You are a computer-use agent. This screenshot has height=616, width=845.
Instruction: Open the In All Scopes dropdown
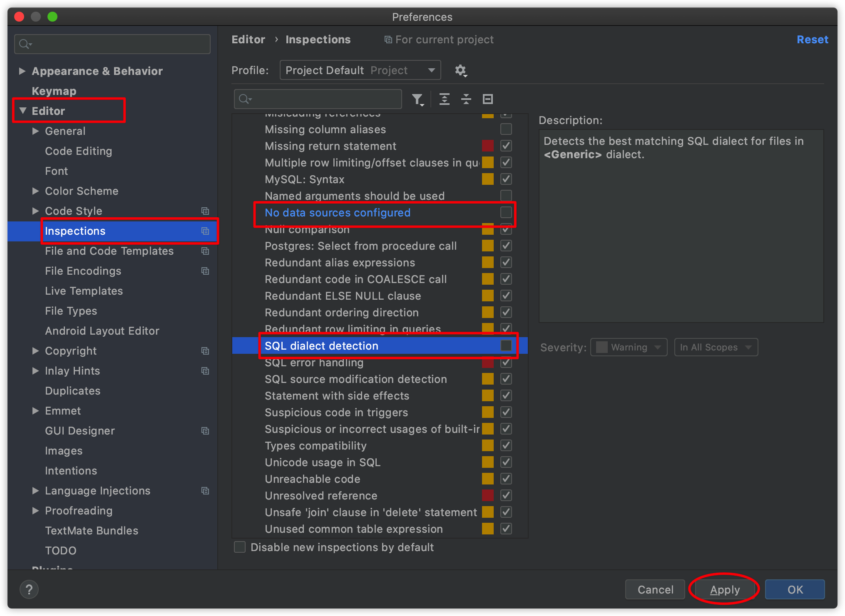point(716,347)
